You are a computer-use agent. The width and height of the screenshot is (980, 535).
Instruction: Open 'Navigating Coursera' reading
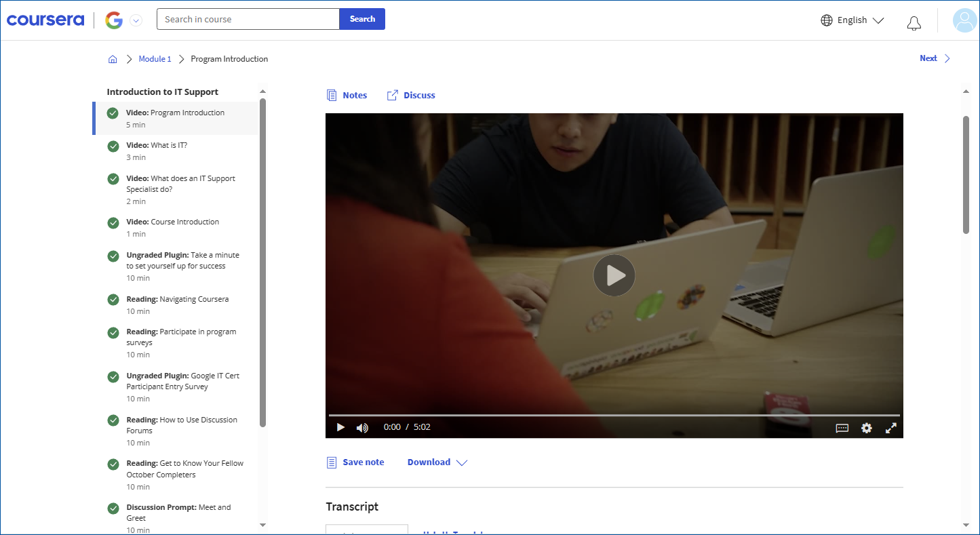(194, 299)
